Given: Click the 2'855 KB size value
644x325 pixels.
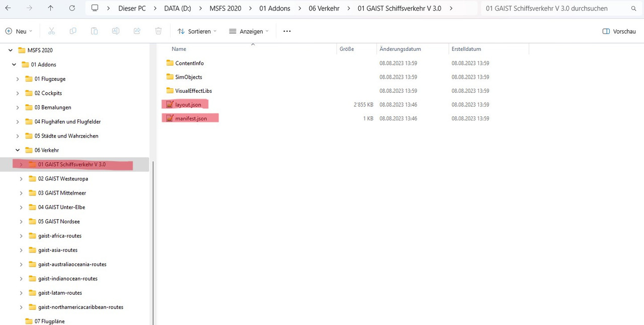Looking at the screenshot, I should click(363, 105).
